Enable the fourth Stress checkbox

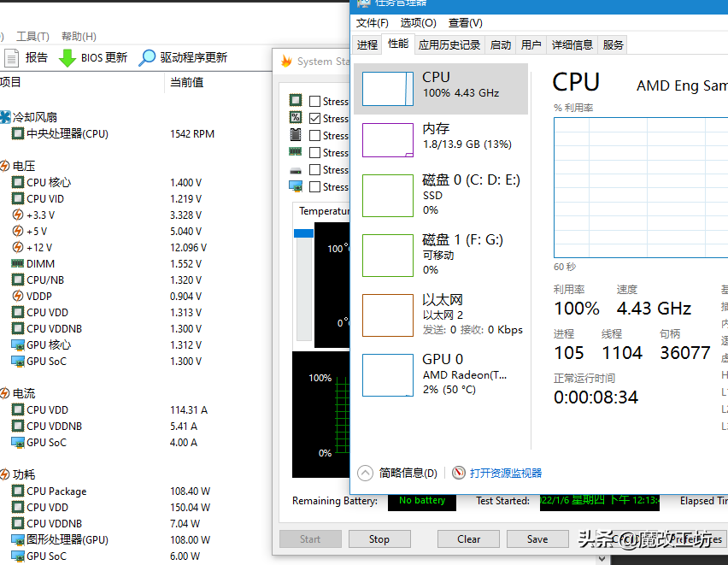(x=314, y=152)
